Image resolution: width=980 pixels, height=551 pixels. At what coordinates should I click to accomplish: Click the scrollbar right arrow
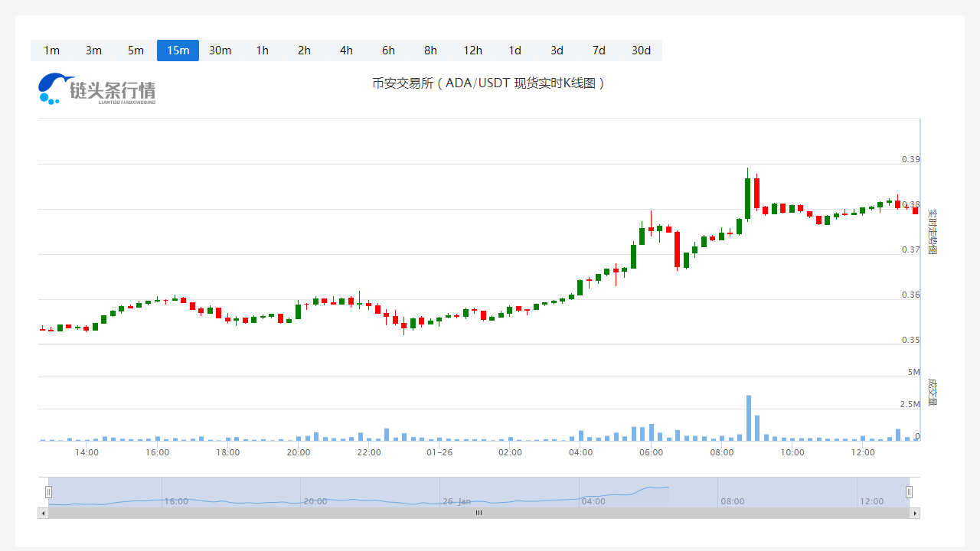pyautogui.click(x=915, y=513)
